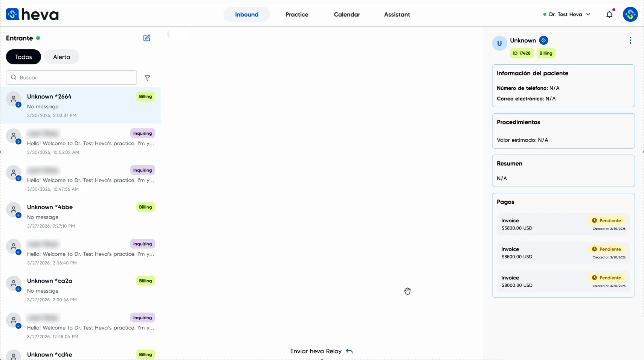Open the three-dot options for Unknown

point(630,40)
